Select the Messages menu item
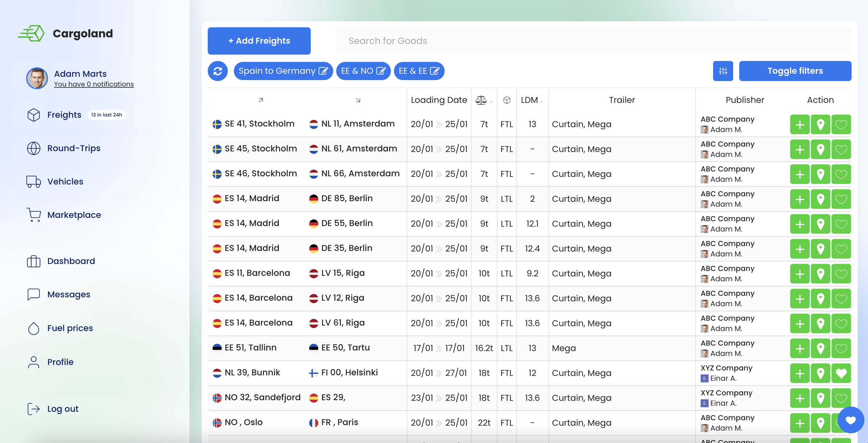 [68, 294]
